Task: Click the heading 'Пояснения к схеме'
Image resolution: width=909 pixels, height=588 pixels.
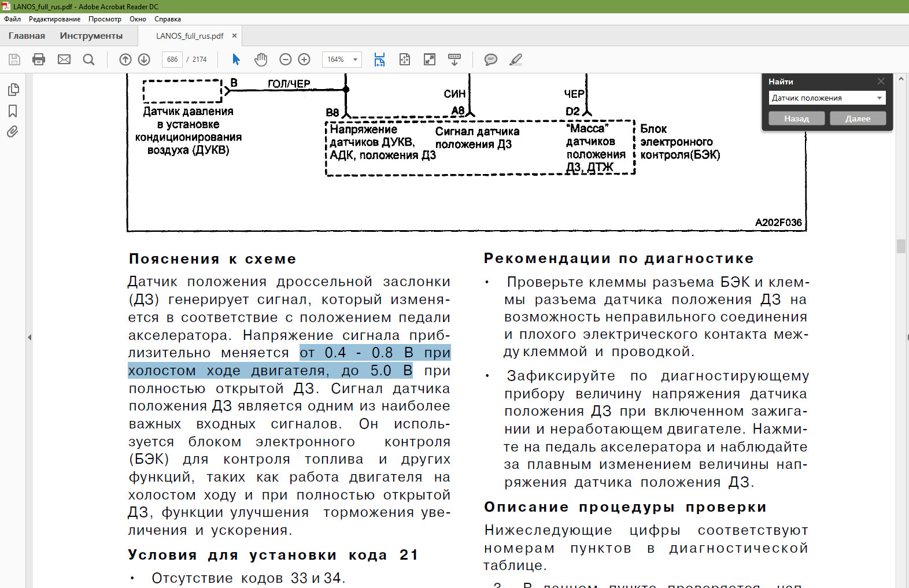Action: 213,259
